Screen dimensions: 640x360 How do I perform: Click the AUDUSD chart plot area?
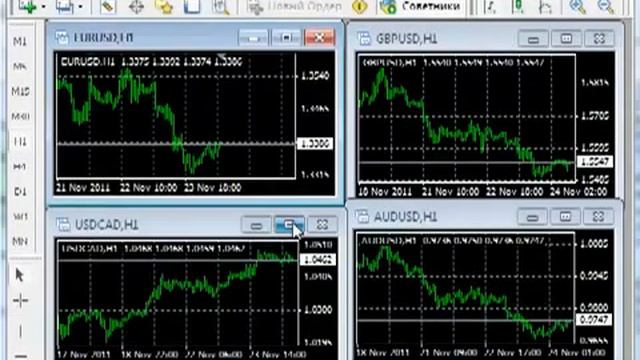point(466,289)
